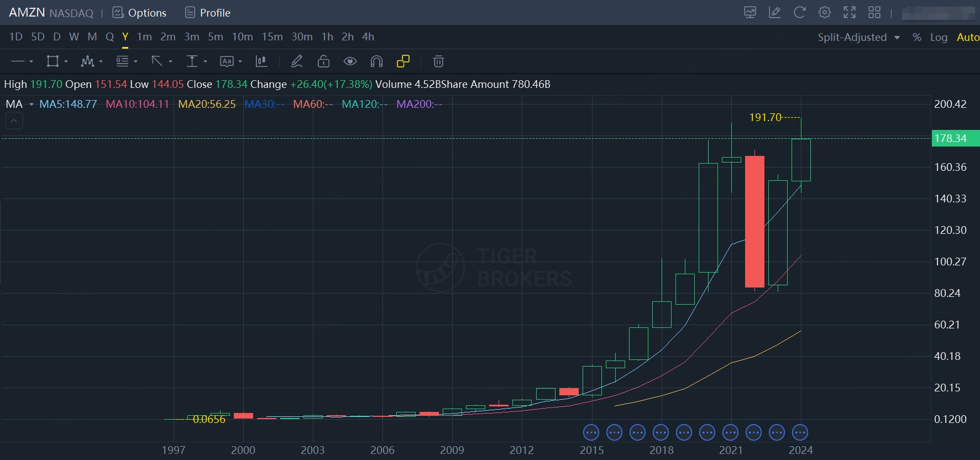The height and width of the screenshot is (460, 980).
Task: Toggle percent scale mode
Action: pos(917,37)
